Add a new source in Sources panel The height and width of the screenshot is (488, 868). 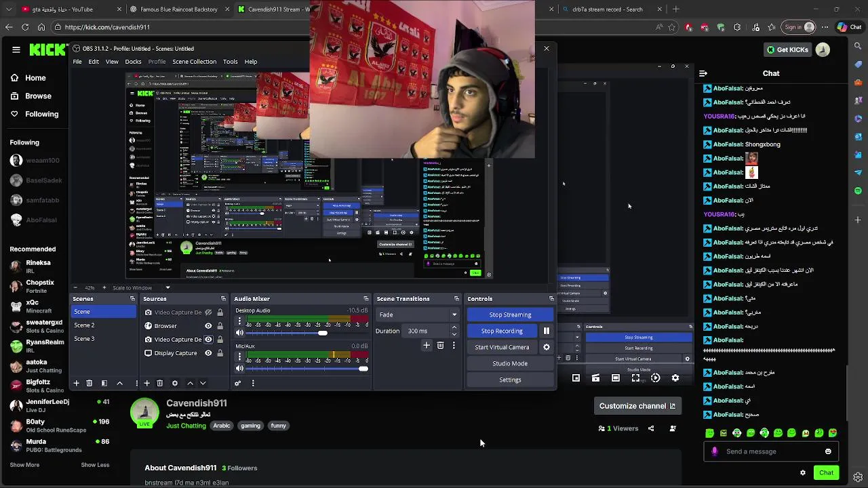146,383
